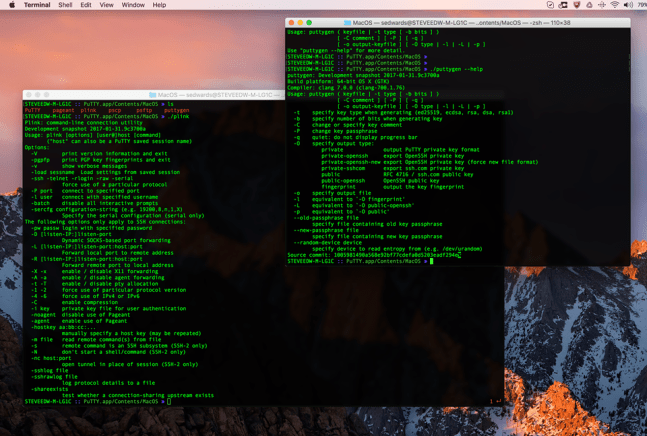Click 'Plink: command-line connection utility' line

click(83, 123)
